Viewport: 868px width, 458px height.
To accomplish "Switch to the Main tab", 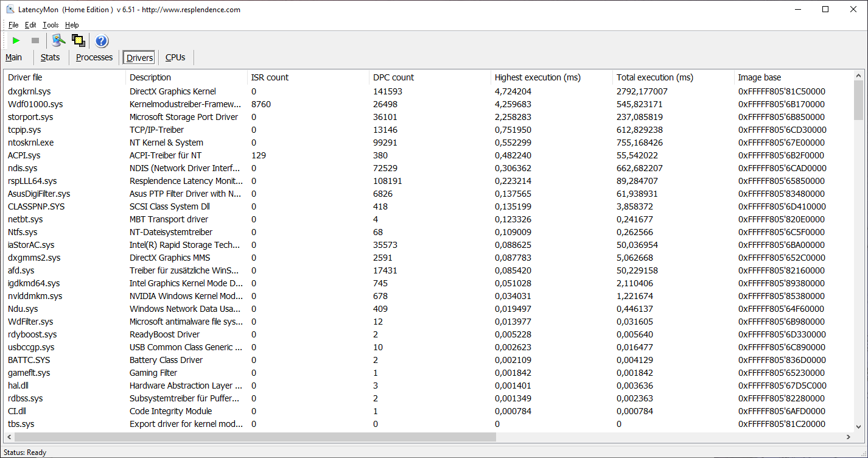I will tap(14, 57).
